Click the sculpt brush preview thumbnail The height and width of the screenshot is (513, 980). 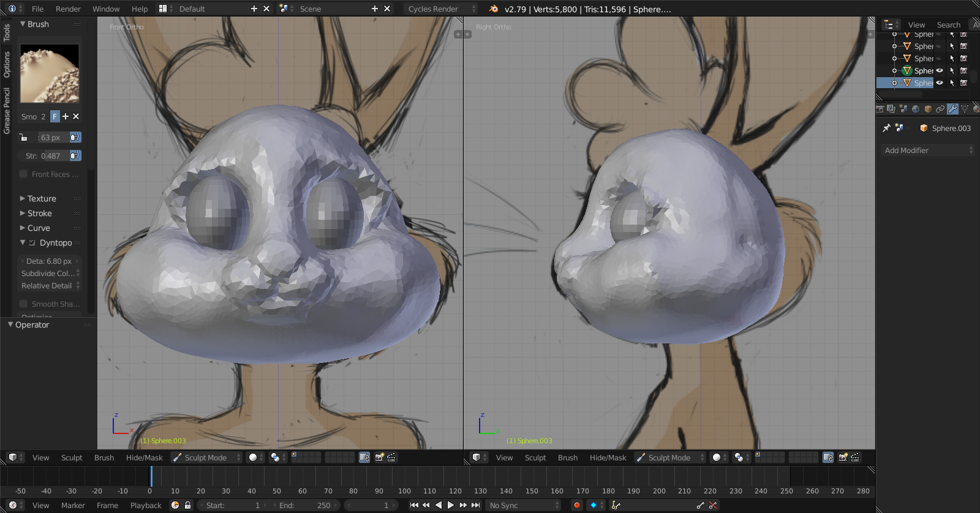(x=50, y=73)
